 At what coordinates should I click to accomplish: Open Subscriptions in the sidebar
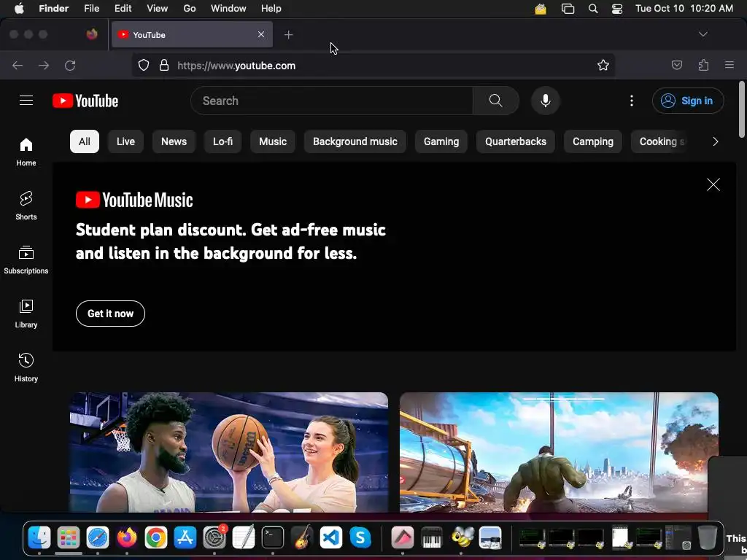point(26,260)
